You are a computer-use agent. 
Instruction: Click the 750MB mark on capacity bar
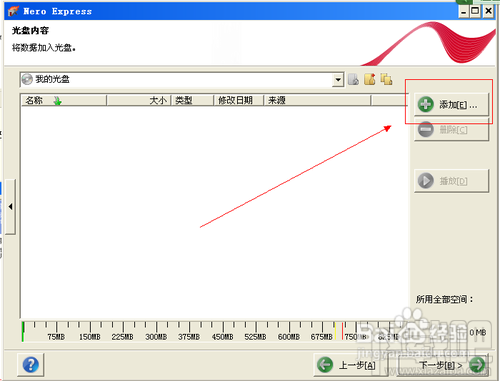click(355, 337)
